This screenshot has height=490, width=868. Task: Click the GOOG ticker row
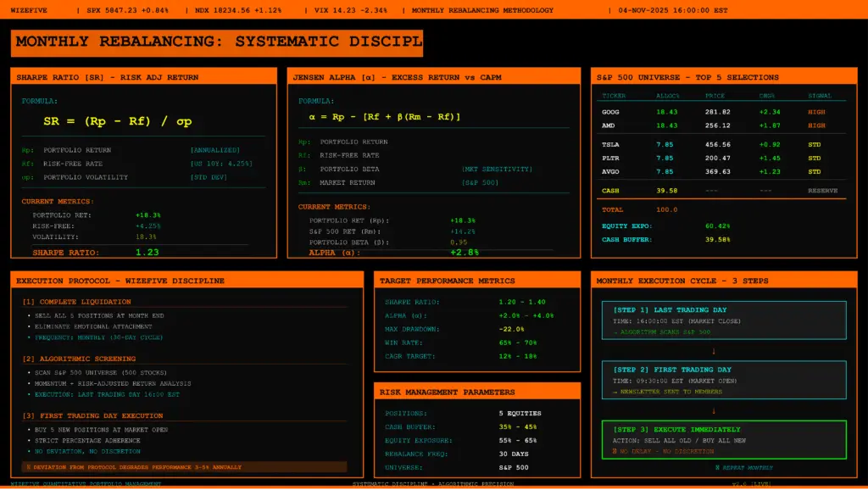[610, 111]
